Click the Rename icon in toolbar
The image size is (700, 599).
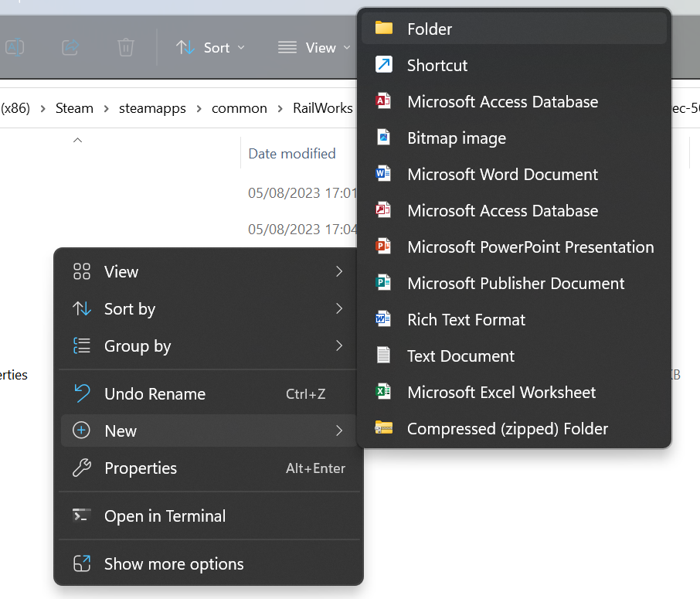click(x=15, y=47)
